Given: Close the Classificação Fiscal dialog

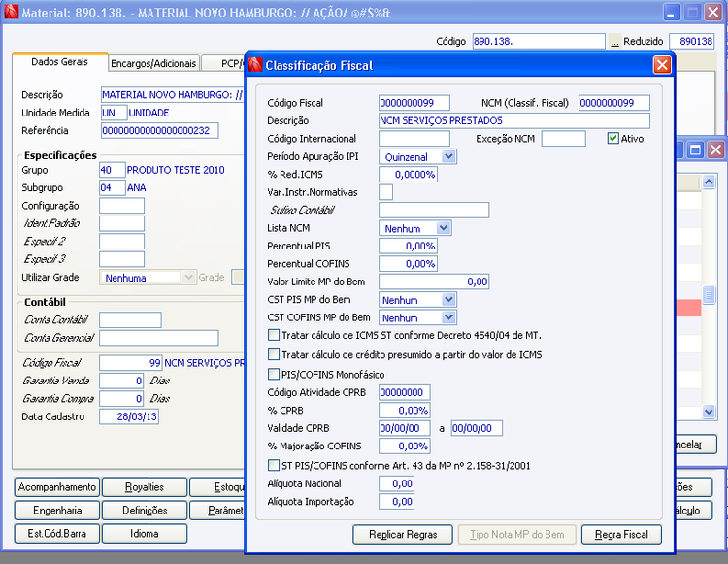Looking at the screenshot, I should tap(662, 65).
